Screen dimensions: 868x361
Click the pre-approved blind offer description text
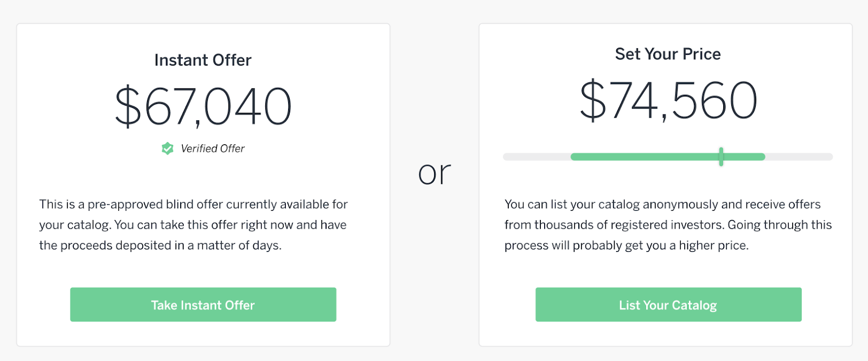click(x=193, y=224)
